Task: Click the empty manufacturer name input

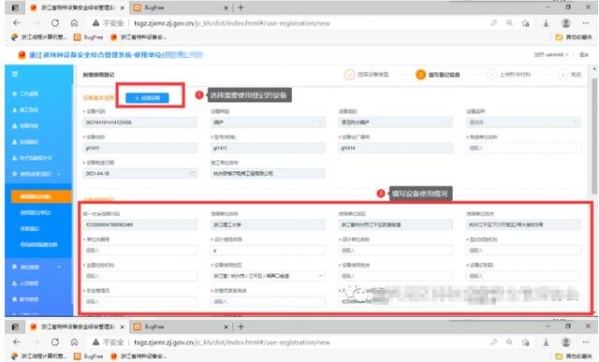Action: [523, 148]
